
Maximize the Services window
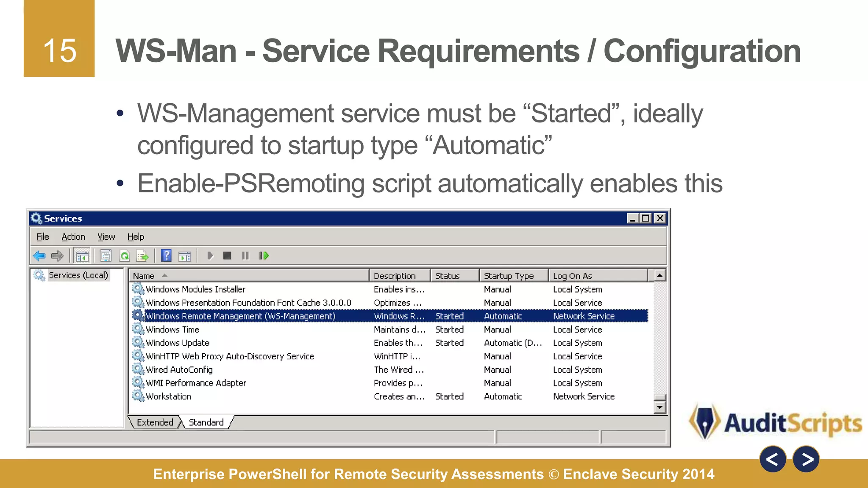(x=646, y=218)
